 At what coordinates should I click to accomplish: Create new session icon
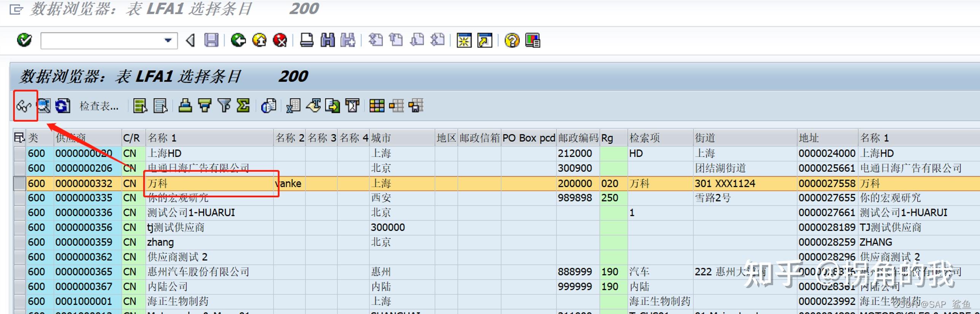point(464,40)
